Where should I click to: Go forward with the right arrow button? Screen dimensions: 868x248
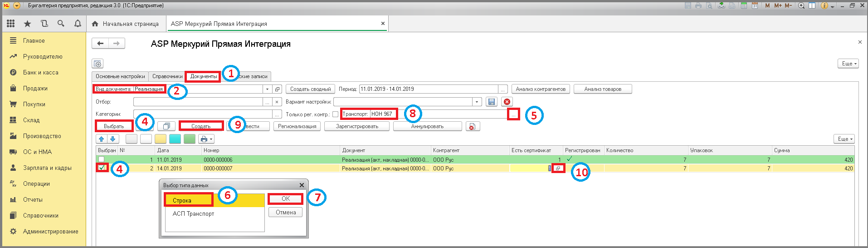(117, 43)
